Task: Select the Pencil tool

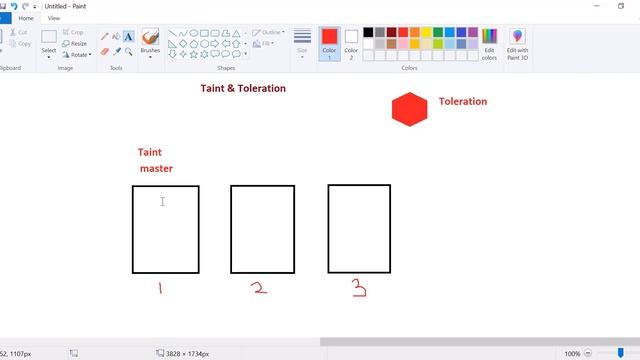Action: click(x=104, y=37)
